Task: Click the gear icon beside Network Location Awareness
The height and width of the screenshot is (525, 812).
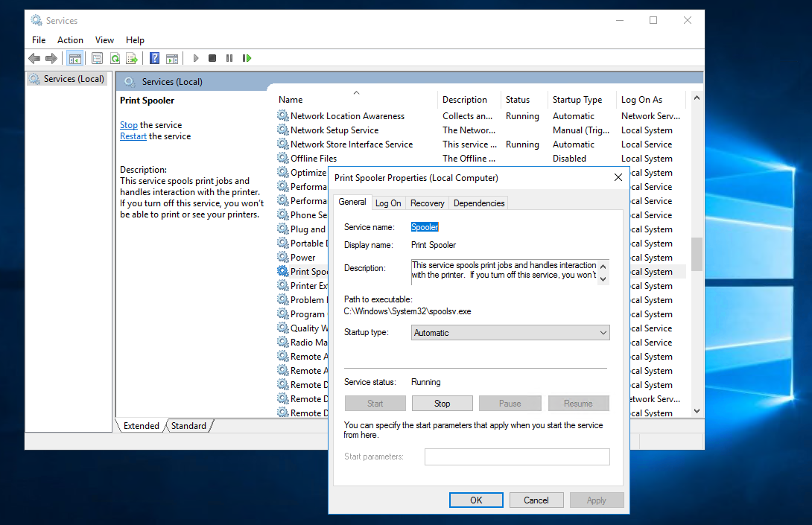Action: (283, 115)
